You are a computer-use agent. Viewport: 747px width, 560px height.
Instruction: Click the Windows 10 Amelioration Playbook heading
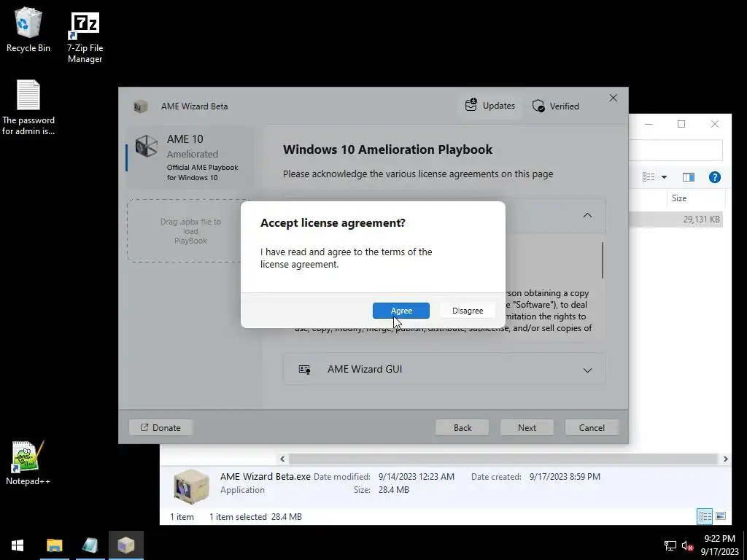coord(387,149)
